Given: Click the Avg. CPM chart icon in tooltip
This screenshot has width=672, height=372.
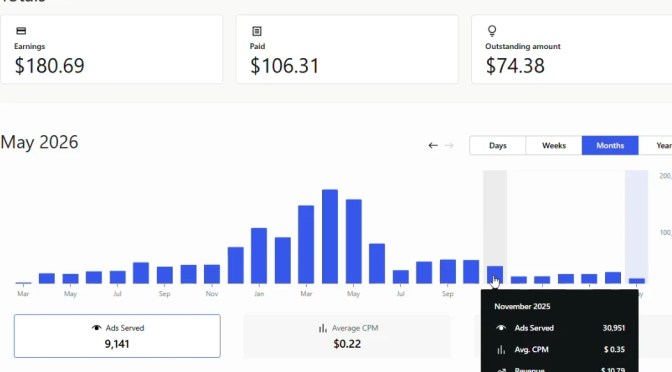Looking at the screenshot, I should 501,350.
